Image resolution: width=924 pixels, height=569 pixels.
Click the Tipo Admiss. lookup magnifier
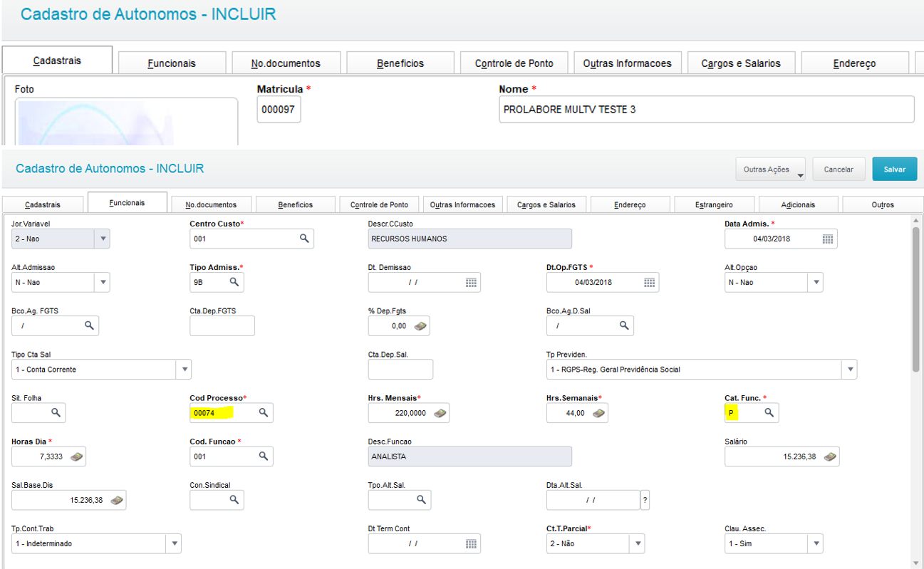234,283
